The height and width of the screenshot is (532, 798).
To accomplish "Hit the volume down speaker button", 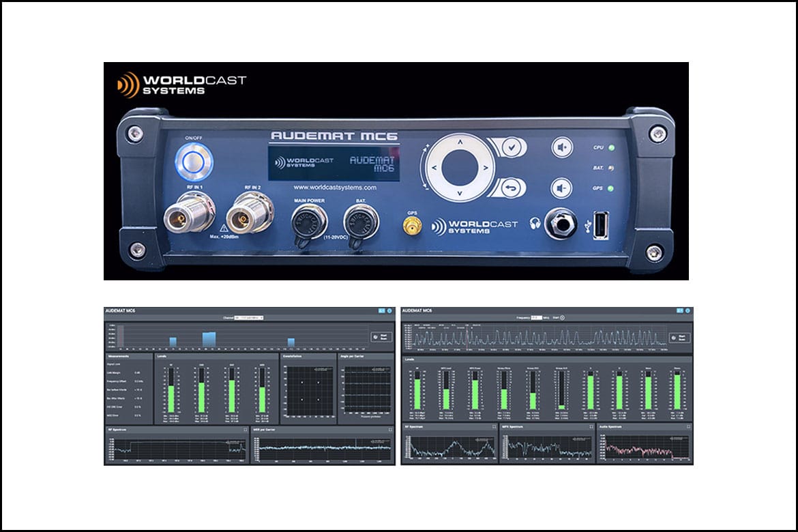I will coord(562,188).
